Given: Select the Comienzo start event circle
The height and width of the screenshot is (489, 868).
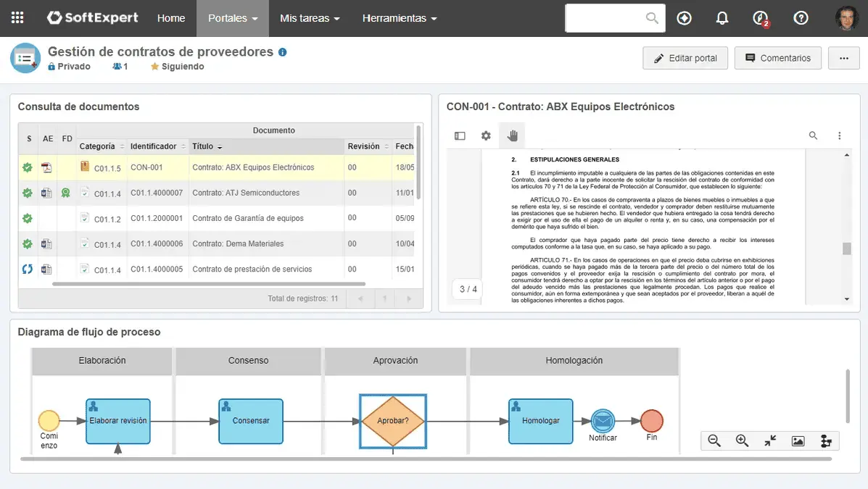Looking at the screenshot, I should [x=49, y=420].
